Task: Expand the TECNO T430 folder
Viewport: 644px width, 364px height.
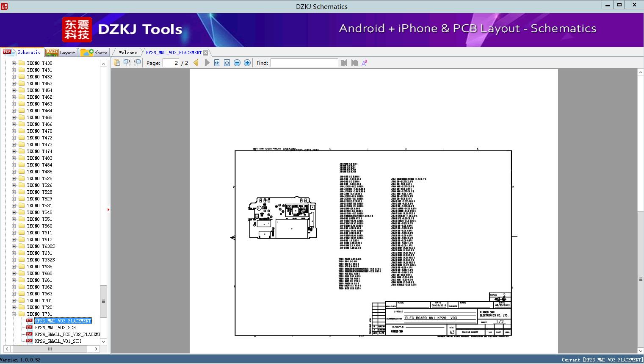Action: click(14, 63)
